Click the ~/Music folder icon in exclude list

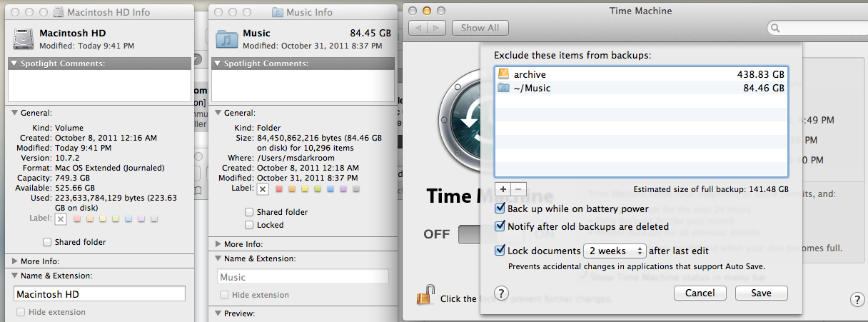point(504,88)
